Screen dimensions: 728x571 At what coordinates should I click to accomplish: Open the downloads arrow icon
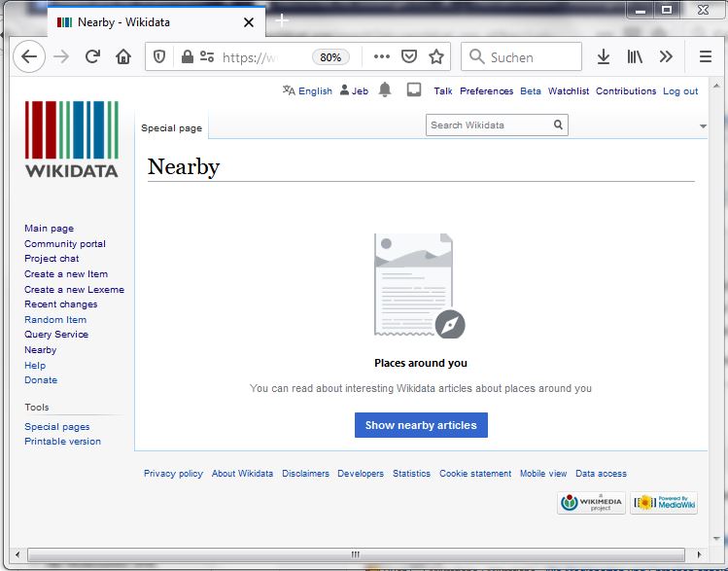(x=604, y=57)
